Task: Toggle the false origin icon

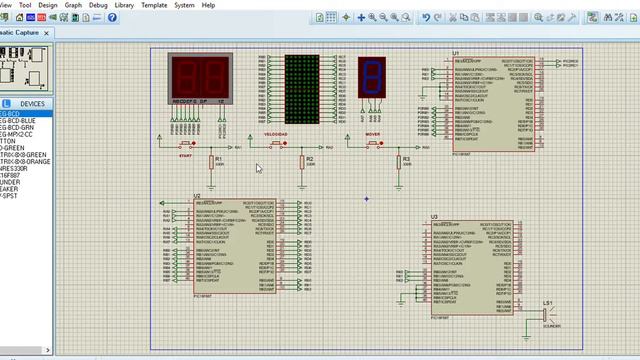Action: 346,18
